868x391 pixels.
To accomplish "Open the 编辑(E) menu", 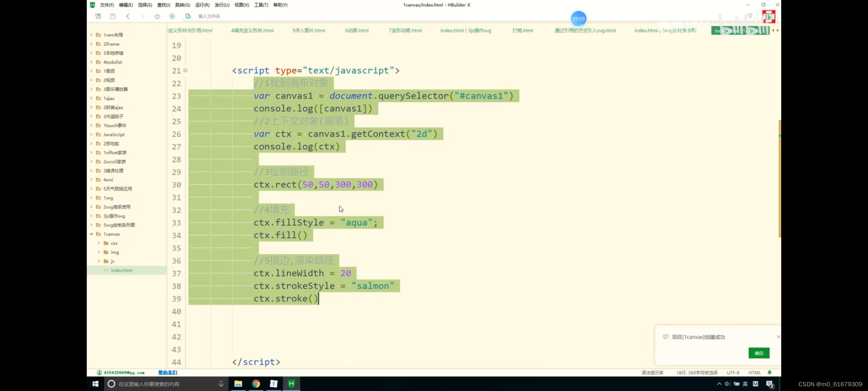I will coord(126,5).
